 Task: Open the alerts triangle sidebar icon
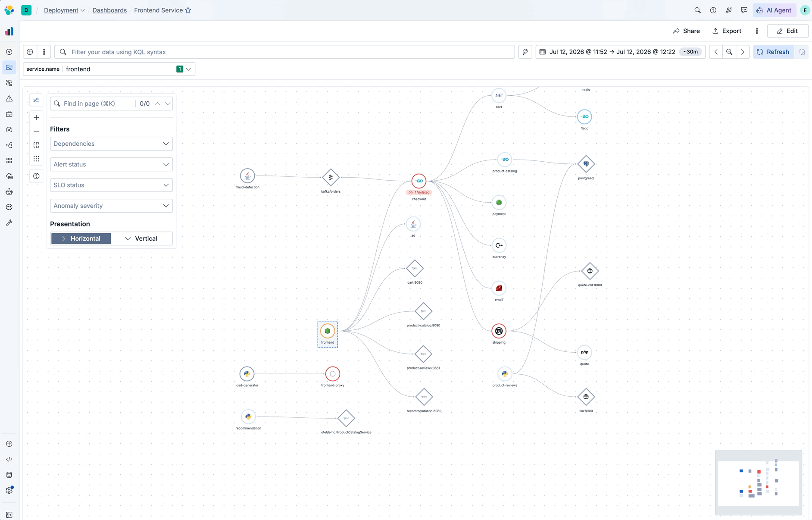pyautogui.click(x=9, y=99)
